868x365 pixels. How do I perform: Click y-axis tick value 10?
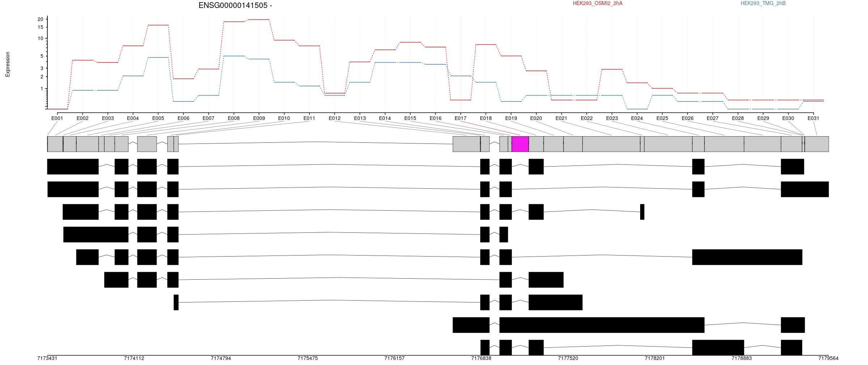coord(41,38)
